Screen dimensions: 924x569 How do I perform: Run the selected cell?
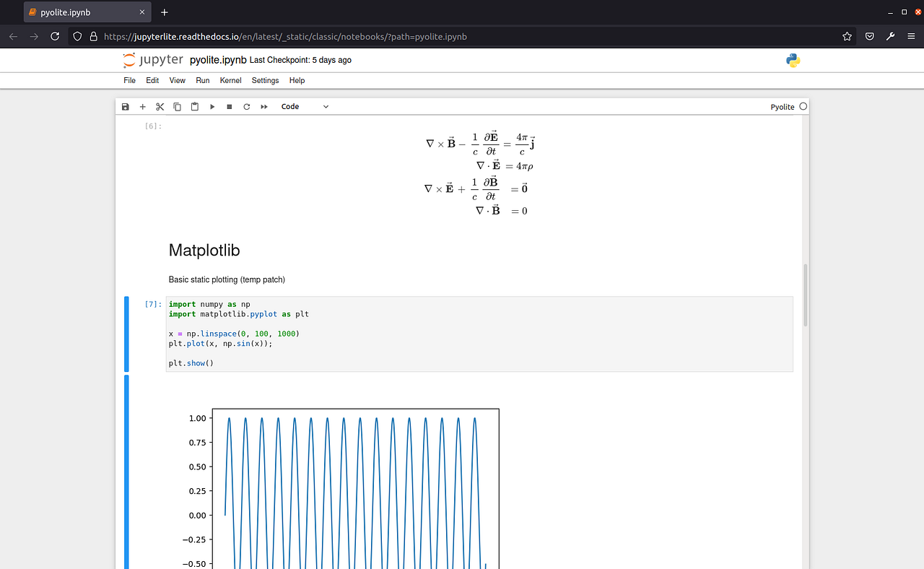click(212, 106)
